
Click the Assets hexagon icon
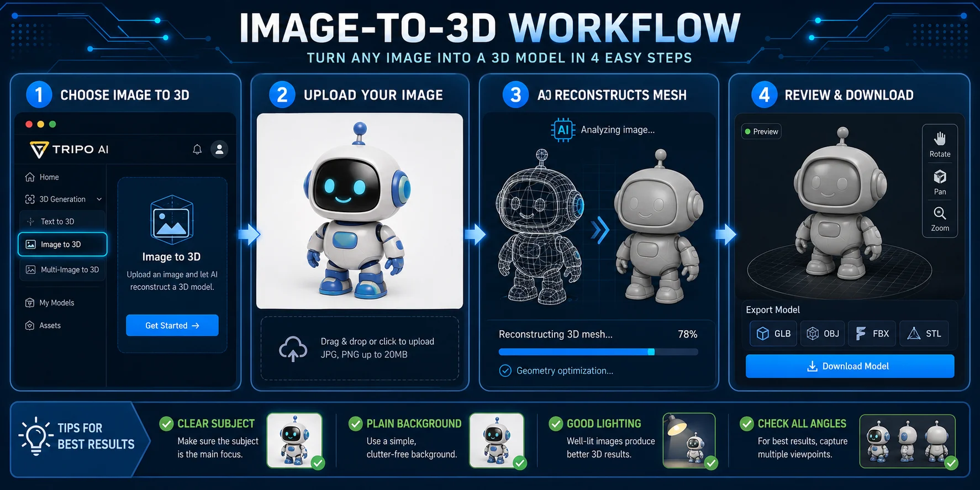click(30, 325)
